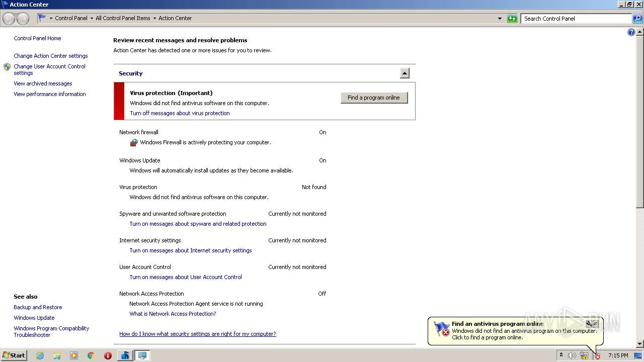This screenshot has width=644, height=362.
Task: Open the Start menu
Action: (x=14, y=355)
